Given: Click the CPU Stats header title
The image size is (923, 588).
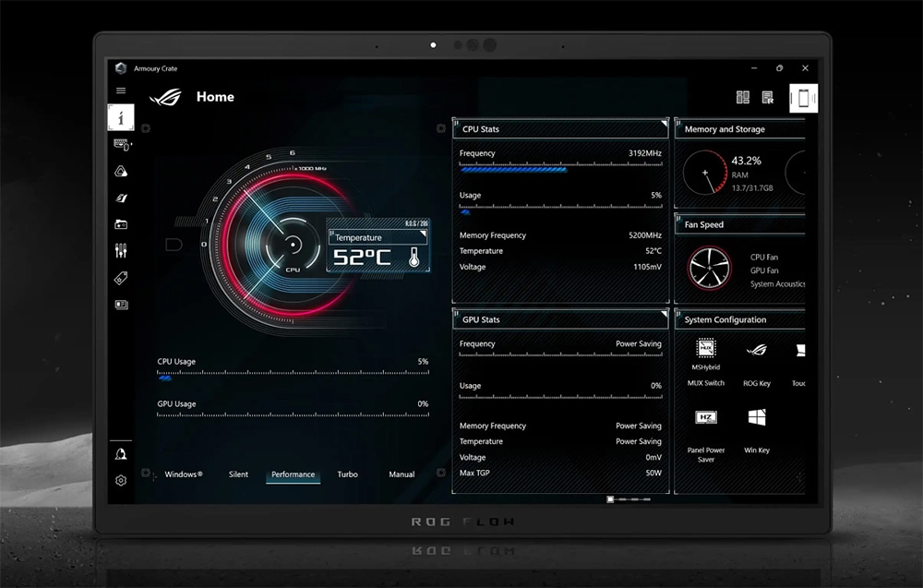Looking at the screenshot, I should coord(480,129).
